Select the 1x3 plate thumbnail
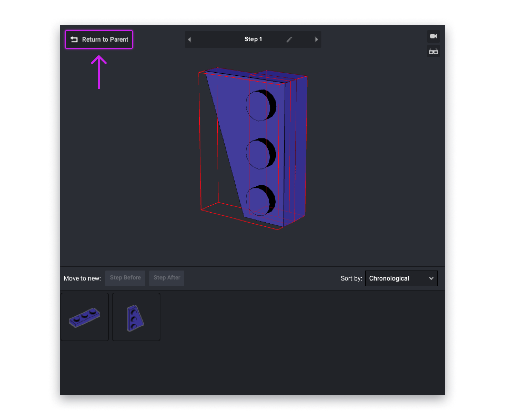 click(85, 316)
